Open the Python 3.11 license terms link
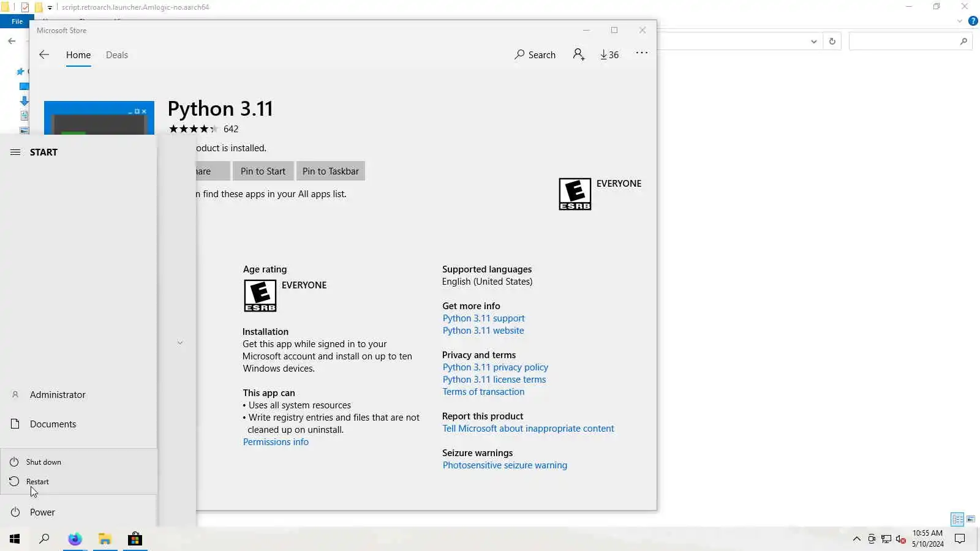This screenshot has width=980, height=551. 494,380
